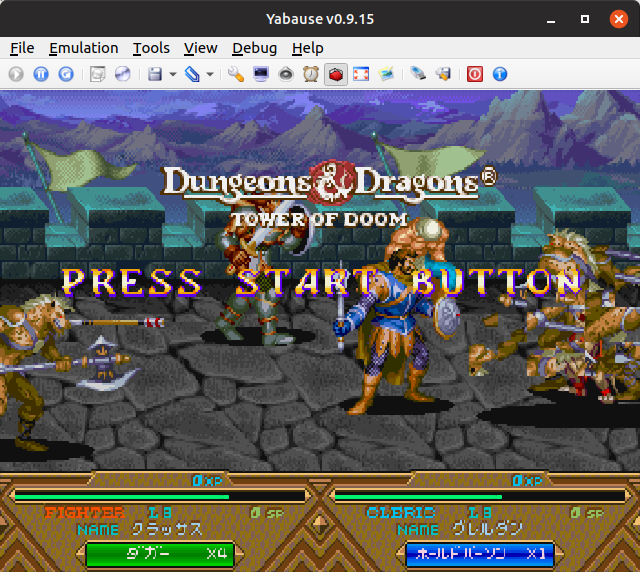Click the PRESS START BUTTON text

pos(320,281)
